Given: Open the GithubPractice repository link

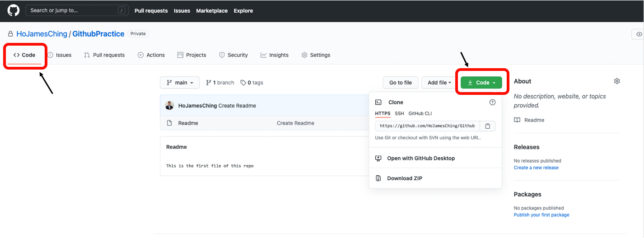Looking at the screenshot, I should (98, 34).
